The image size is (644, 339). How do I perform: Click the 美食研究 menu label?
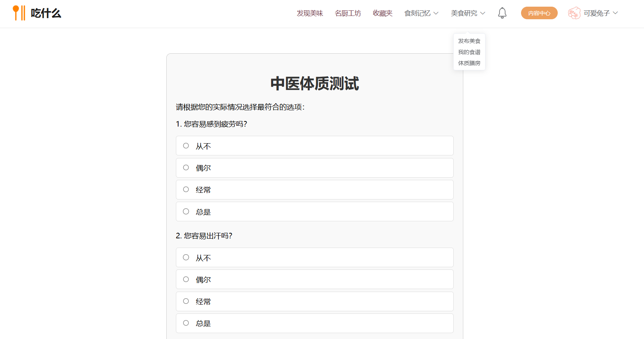tap(464, 13)
